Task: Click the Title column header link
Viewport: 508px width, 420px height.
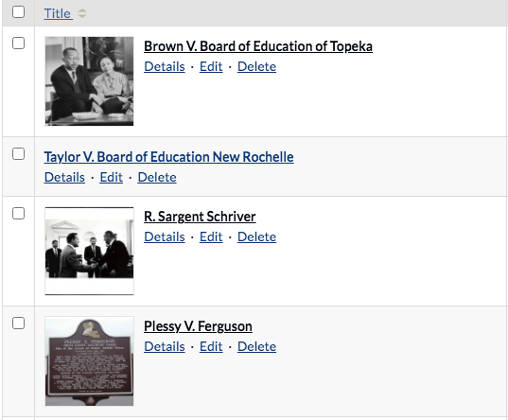Action: tap(58, 13)
